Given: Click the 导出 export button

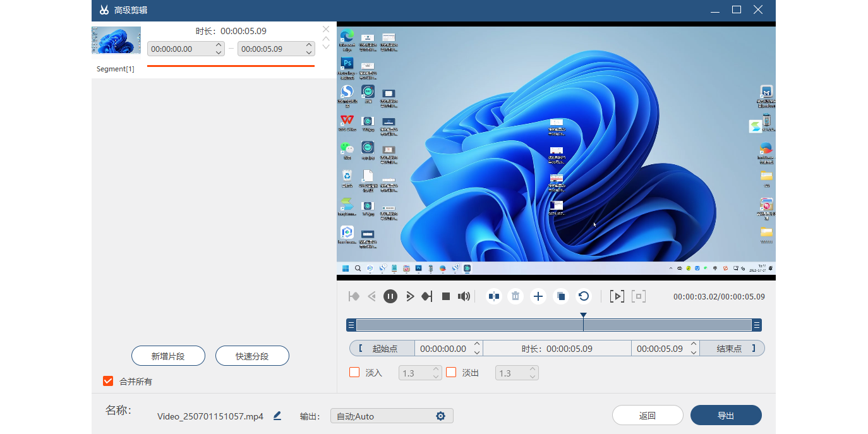Looking at the screenshot, I should tap(726, 415).
